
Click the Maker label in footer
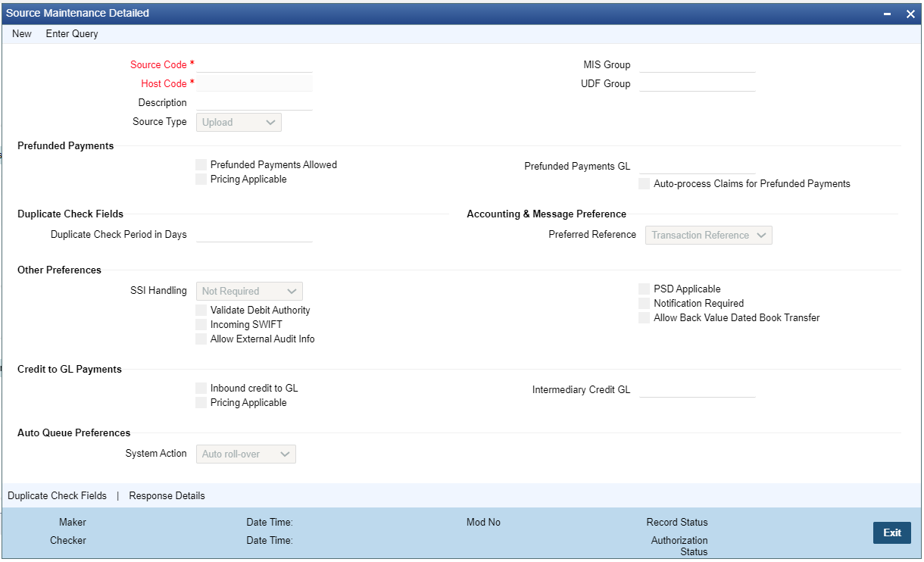coord(73,522)
